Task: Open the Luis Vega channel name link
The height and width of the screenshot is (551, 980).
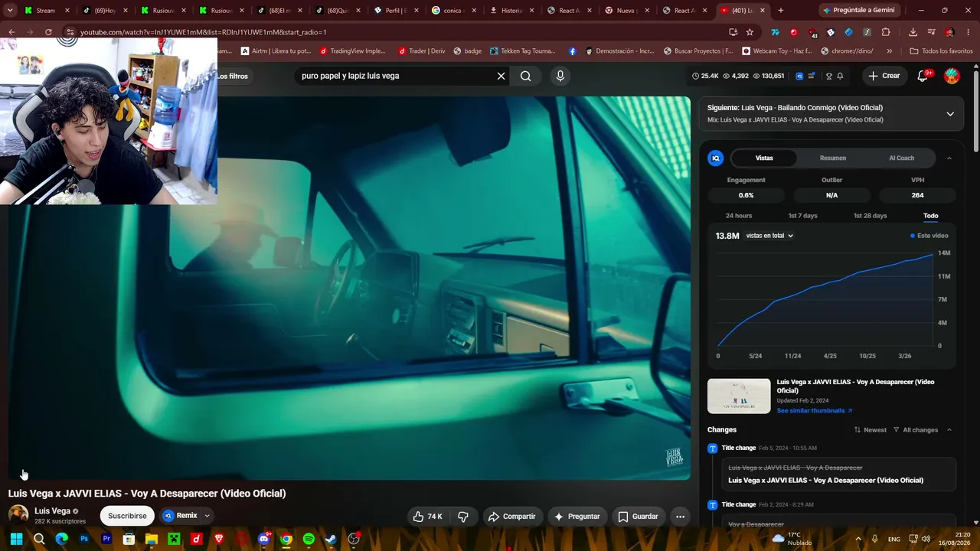Action: (52, 510)
